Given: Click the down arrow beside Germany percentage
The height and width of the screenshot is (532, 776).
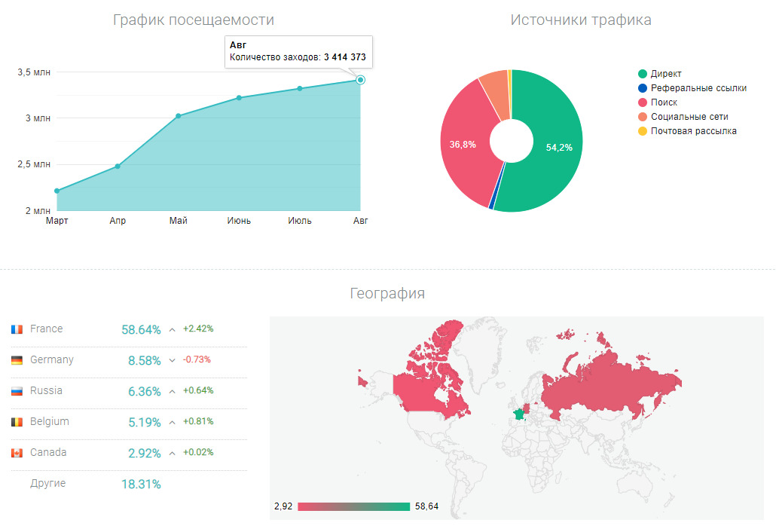Looking at the screenshot, I should [173, 360].
